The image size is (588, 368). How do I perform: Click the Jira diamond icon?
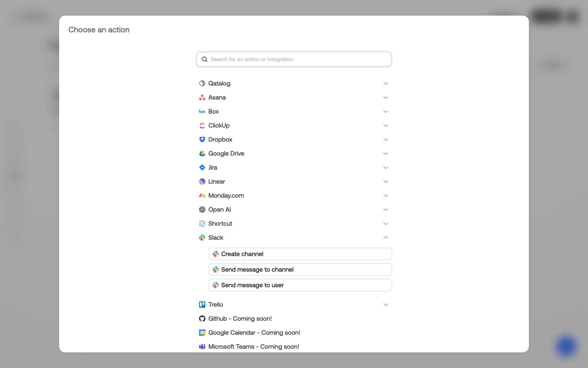click(x=202, y=167)
